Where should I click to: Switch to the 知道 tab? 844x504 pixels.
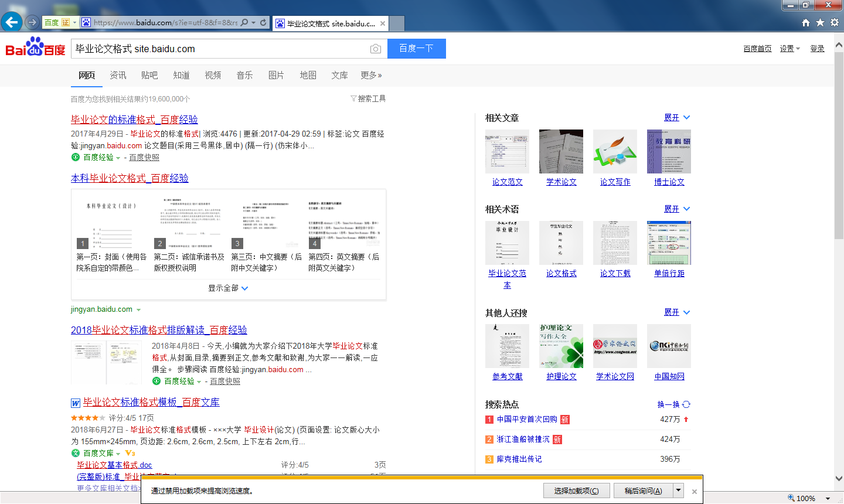(x=181, y=75)
